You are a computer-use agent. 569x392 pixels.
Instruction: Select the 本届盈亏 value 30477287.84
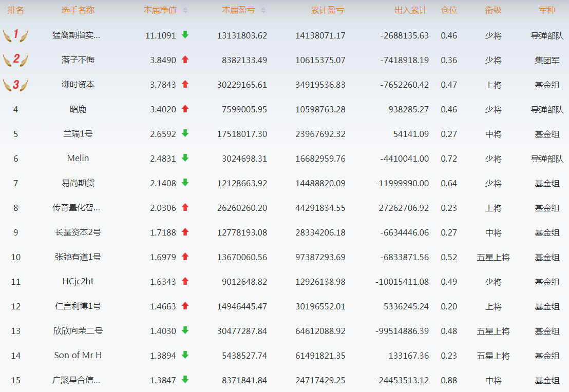point(242,331)
